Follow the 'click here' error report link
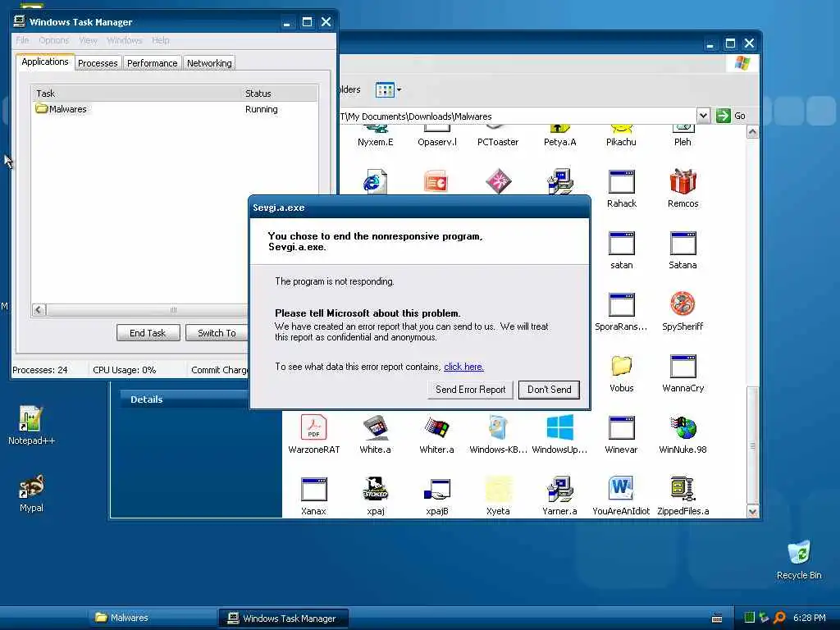 coord(463,367)
